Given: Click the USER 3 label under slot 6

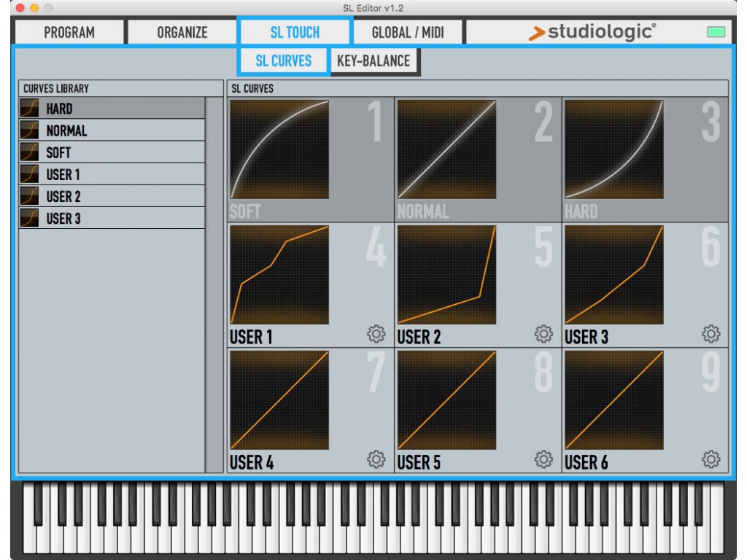Looking at the screenshot, I should click(x=587, y=337).
